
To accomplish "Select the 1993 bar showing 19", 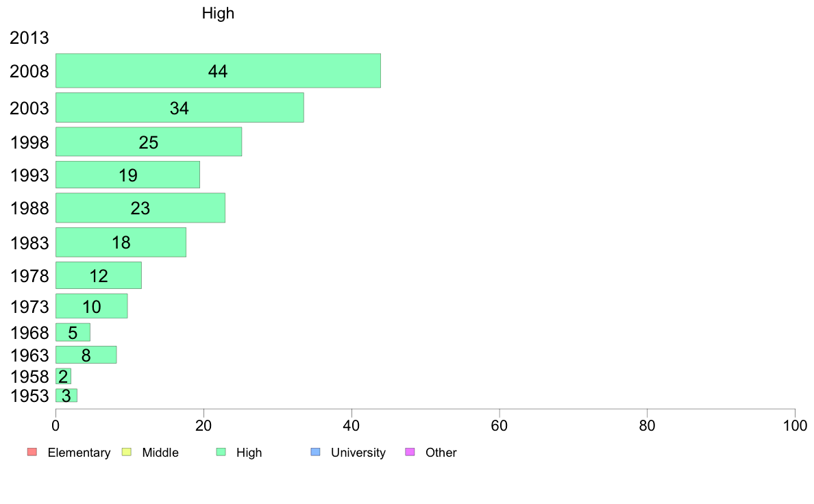I will [127, 175].
